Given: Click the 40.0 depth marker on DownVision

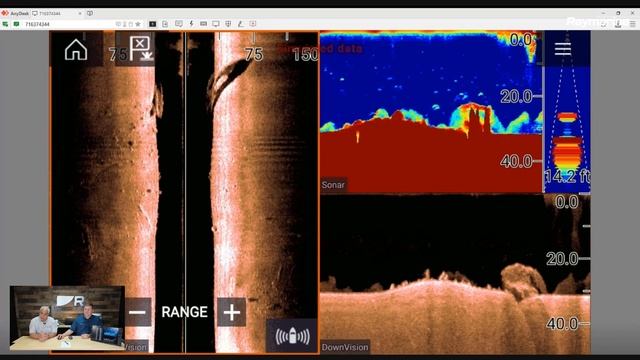Looking at the screenshot, I should coord(562,324).
